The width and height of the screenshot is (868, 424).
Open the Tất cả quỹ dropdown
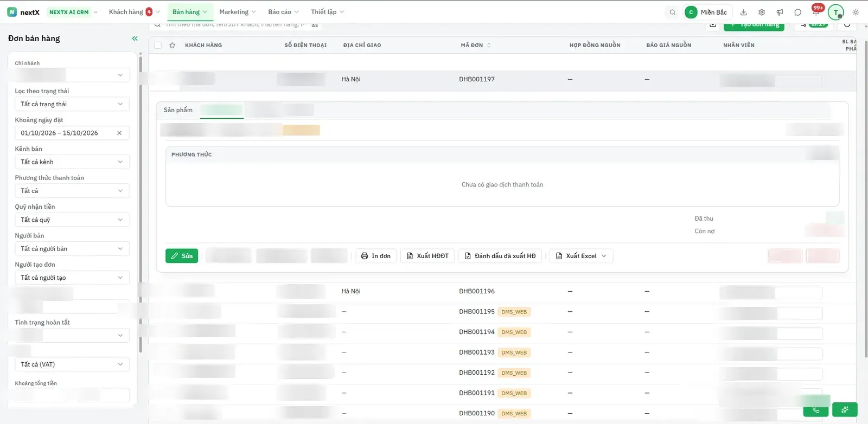click(72, 220)
